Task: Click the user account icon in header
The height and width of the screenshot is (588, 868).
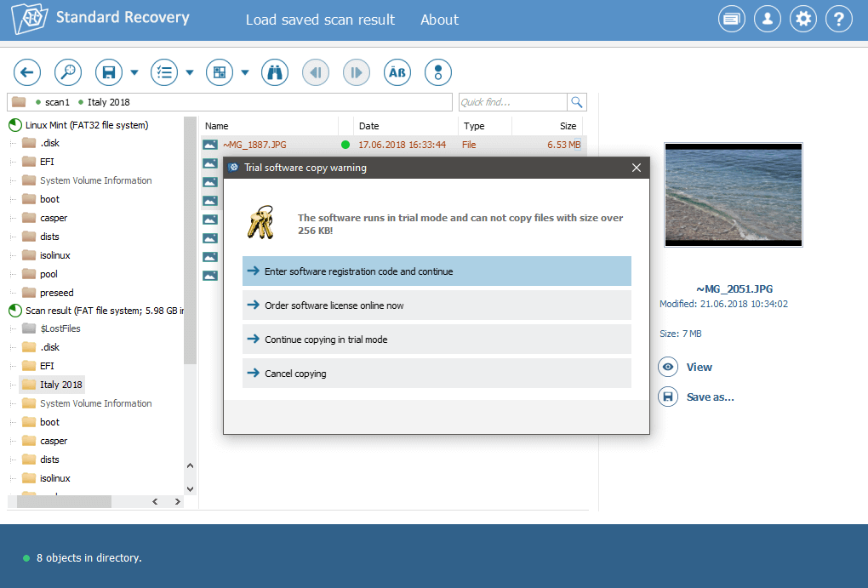Action: point(768,20)
